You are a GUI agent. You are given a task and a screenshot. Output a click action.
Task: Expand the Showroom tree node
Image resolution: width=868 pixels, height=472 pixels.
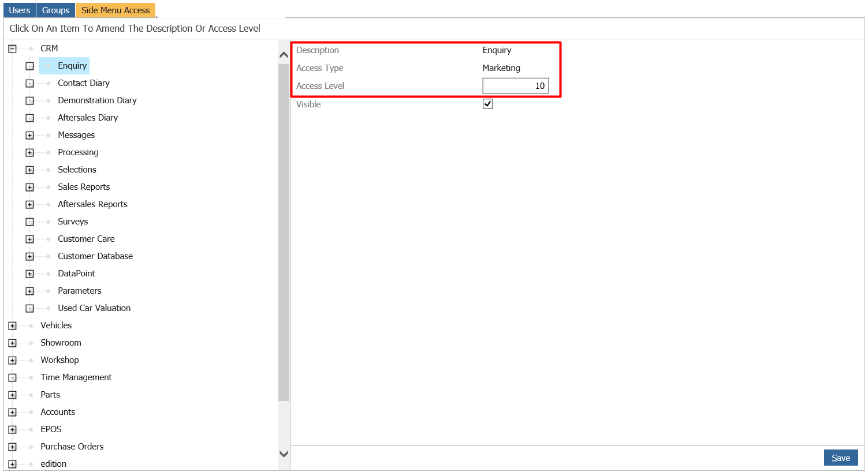(x=12, y=342)
